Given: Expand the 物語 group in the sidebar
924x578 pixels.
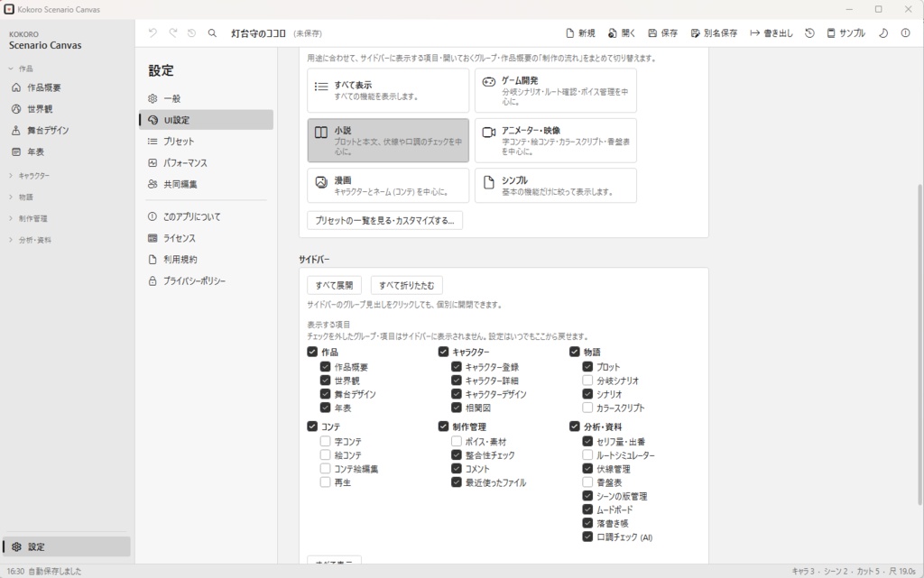Looking at the screenshot, I should pos(67,197).
